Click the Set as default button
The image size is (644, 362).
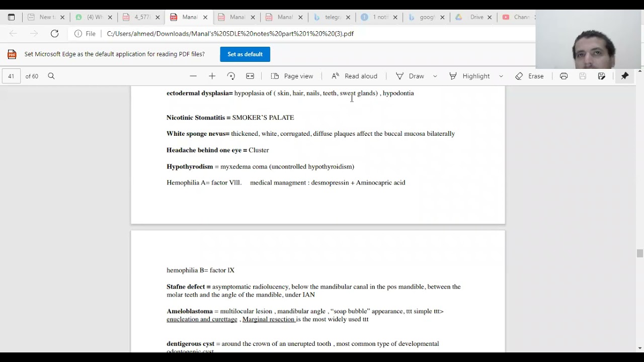pyautogui.click(x=245, y=54)
